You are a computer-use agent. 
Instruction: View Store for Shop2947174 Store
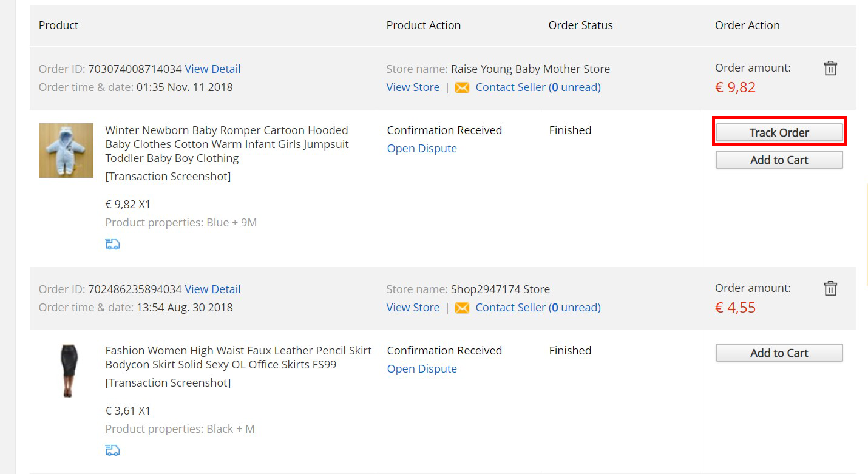(x=413, y=307)
